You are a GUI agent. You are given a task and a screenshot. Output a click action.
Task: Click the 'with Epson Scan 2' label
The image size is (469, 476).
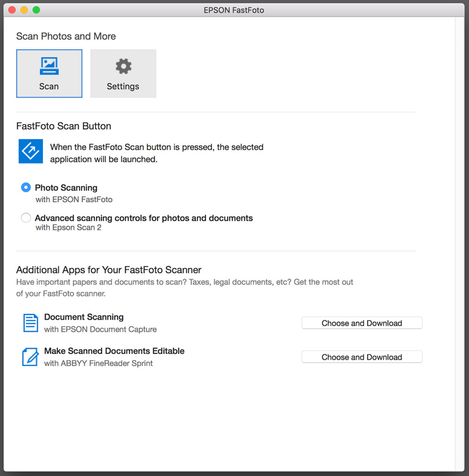[x=68, y=228]
